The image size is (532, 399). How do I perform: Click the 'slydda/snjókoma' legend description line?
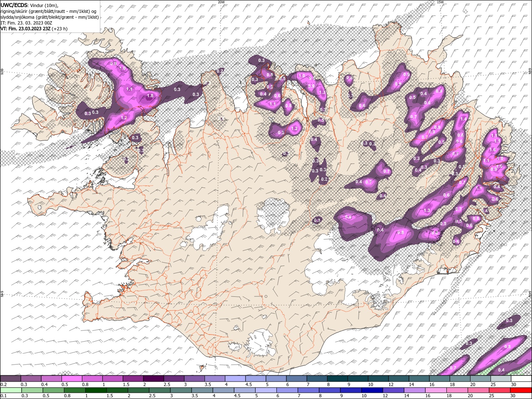[49, 17]
